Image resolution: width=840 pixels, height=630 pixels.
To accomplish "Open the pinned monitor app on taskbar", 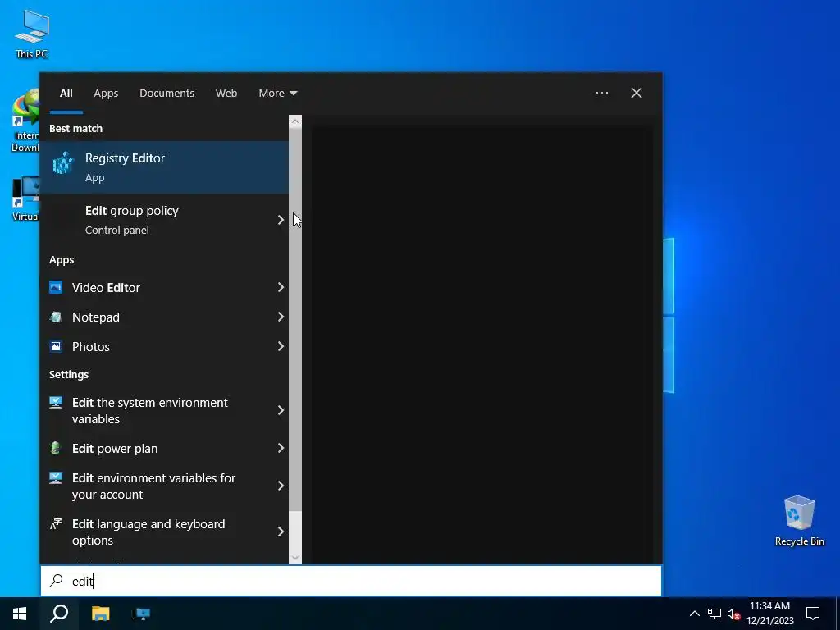I will tap(141, 614).
